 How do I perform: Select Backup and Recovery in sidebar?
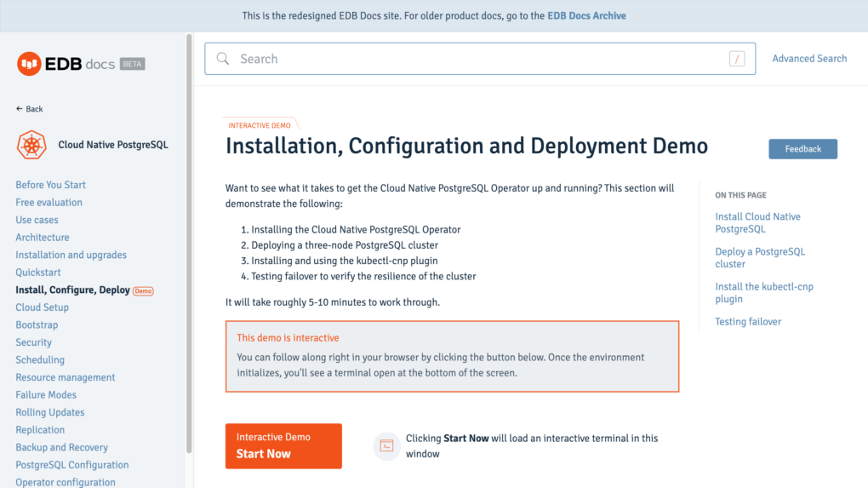tap(61, 448)
